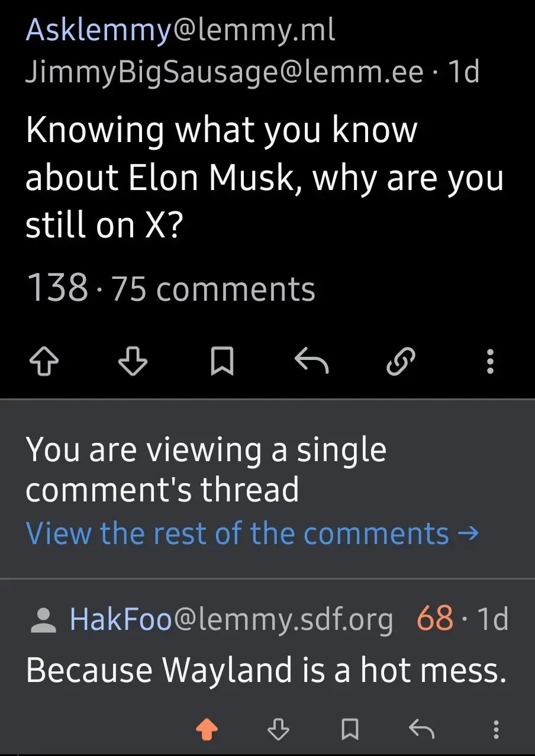The width and height of the screenshot is (535, 756).
Task: Bookmark the Asklemmy post
Action: [223, 361]
